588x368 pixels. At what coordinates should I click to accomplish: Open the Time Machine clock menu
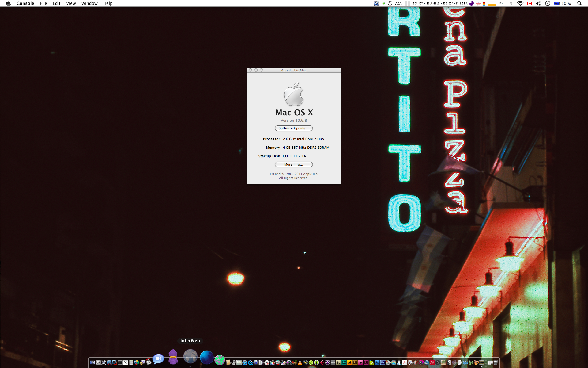[548, 3]
